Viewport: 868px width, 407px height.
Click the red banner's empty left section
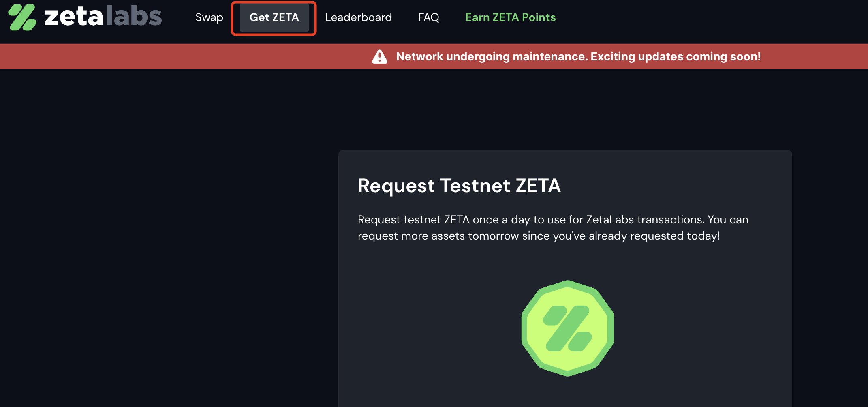click(162, 57)
